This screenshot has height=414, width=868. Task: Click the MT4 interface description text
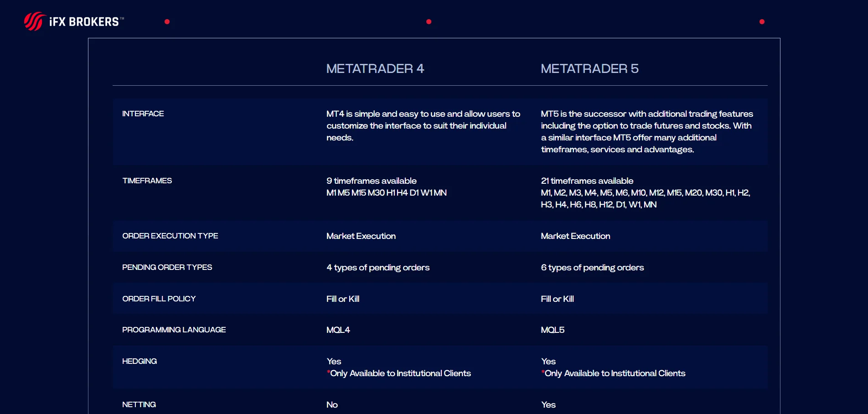[x=423, y=125]
